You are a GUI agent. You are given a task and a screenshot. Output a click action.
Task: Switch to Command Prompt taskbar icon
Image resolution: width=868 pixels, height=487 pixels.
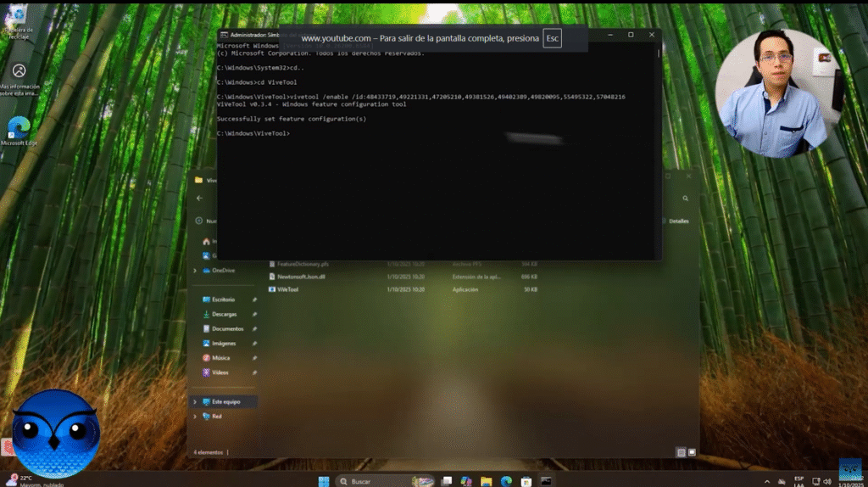(x=546, y=481)
